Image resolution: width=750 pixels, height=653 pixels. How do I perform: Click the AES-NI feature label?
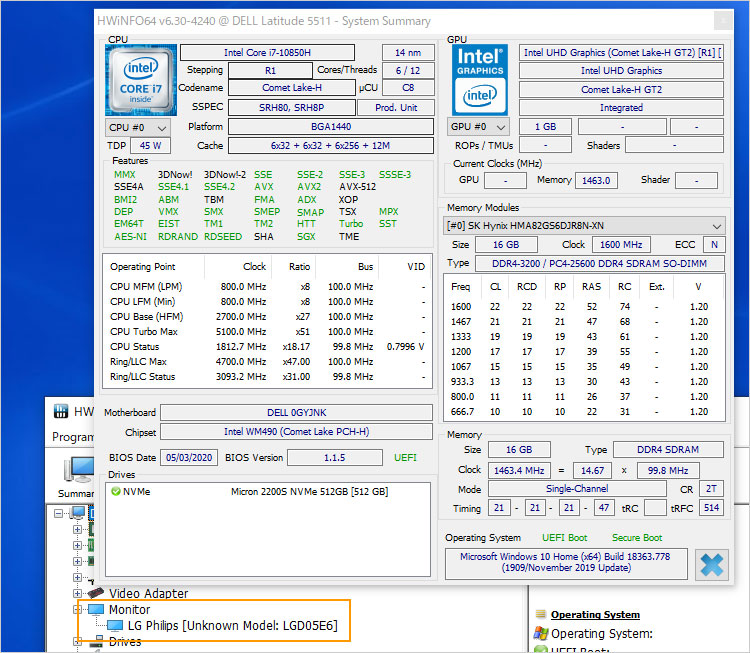pyautogui.click(x=131, y=236)
